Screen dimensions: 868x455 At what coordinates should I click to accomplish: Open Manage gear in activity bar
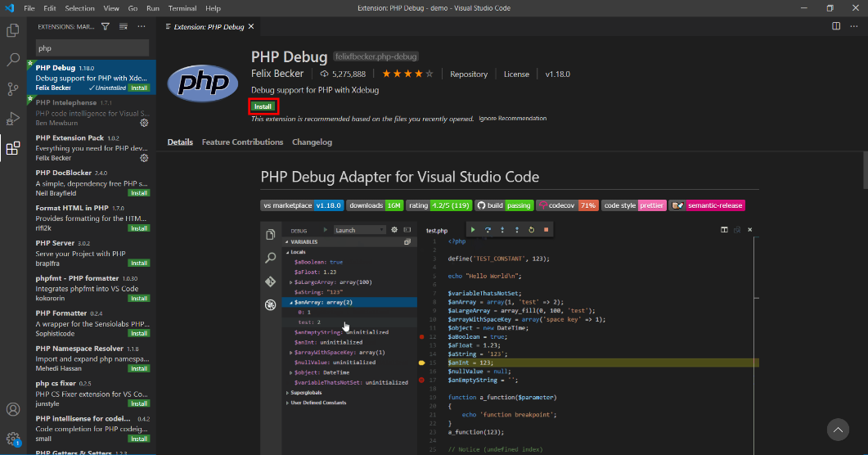click(13, 439)
